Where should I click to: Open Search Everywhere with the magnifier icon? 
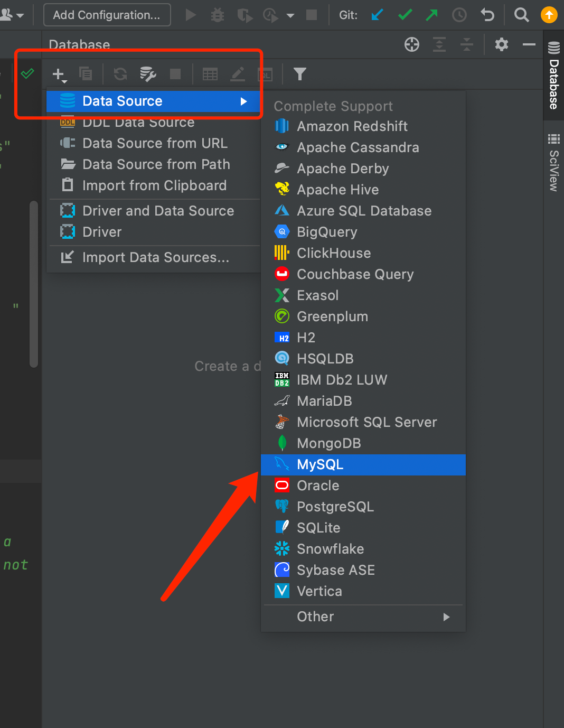(x=521, y=15)
